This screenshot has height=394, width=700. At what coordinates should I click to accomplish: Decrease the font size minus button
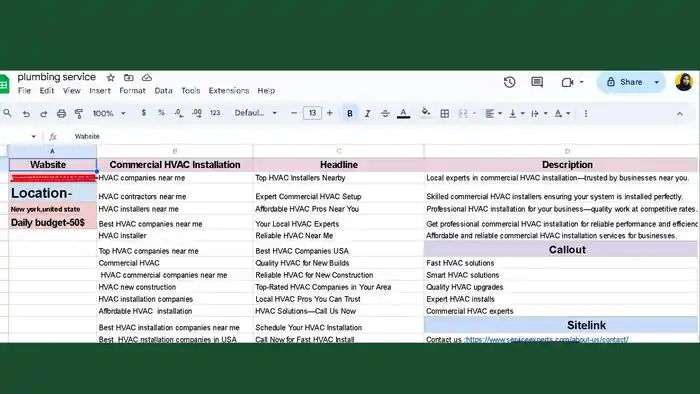point(294,113)
